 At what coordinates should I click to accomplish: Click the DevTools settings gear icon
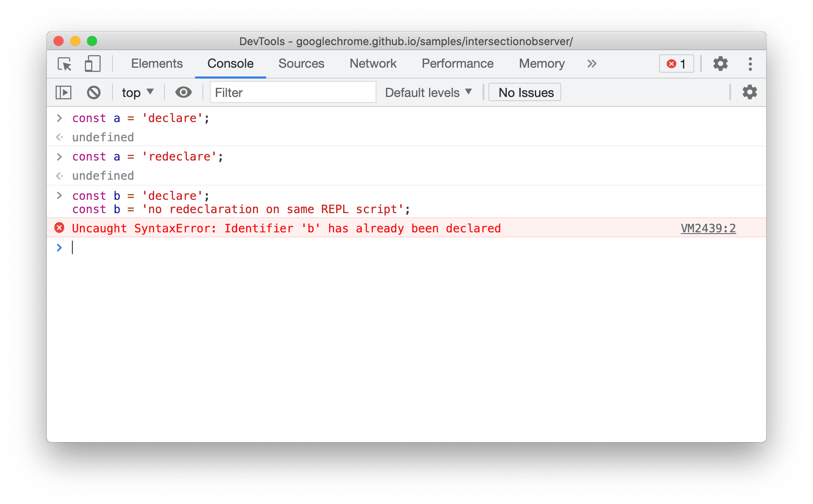720,64
